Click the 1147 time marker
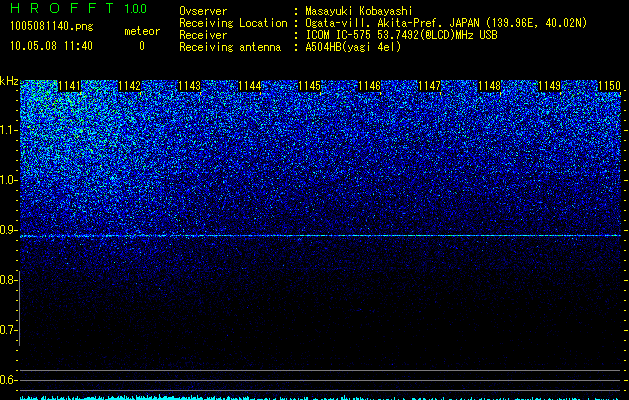 point(430,86)
